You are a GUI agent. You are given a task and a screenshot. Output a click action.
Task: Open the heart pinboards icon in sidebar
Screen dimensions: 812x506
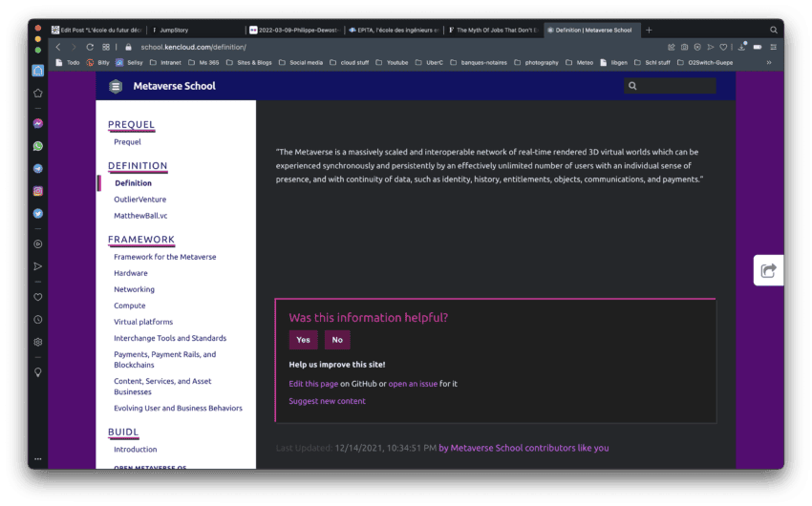38,297
